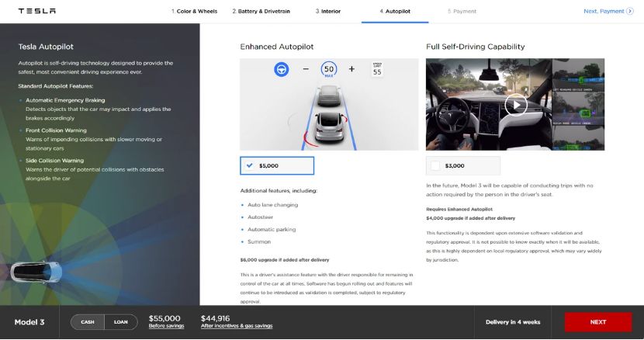This screenshot has width=644, height=340.
Task: Open the Interior step tab
Action: click(328, 12)
